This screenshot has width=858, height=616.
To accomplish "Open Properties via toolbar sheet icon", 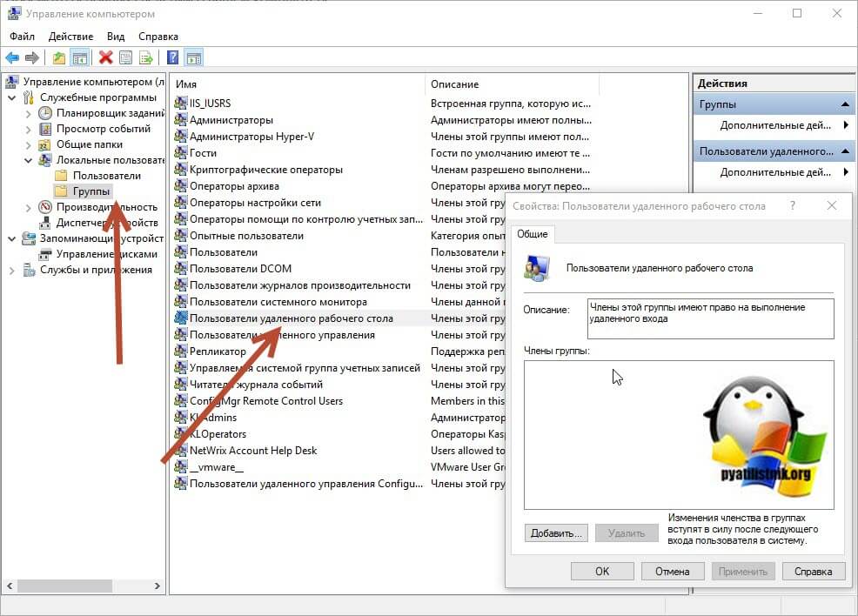I will [x=126, y=58].
